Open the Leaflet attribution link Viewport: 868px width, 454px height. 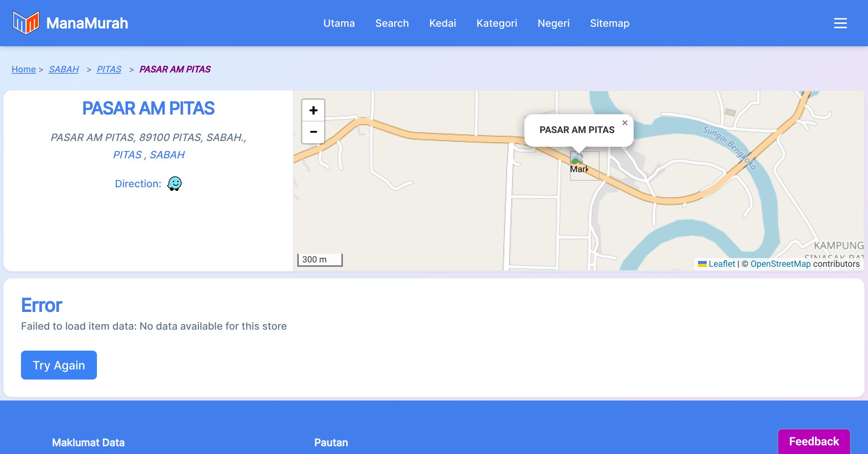tap(722, 264)
